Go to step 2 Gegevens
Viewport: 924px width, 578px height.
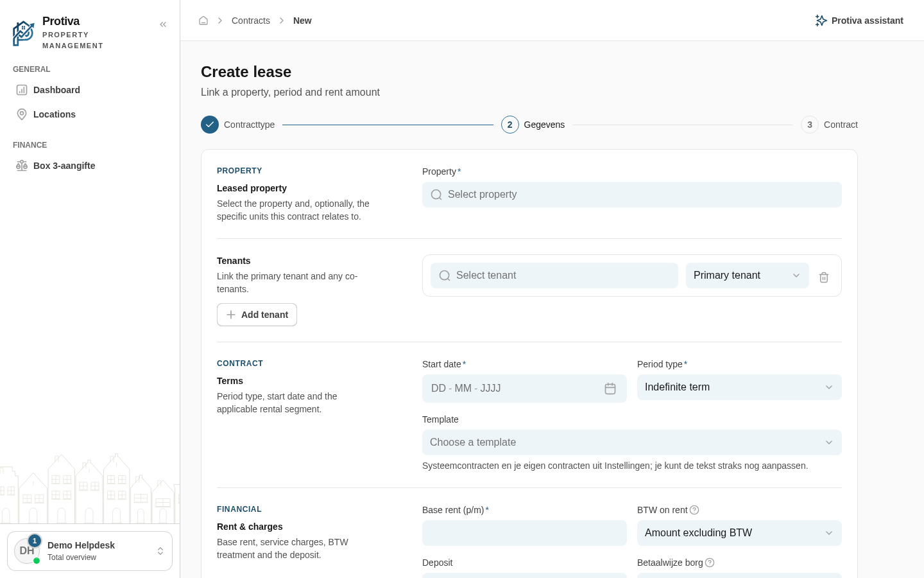pyautogui.click(x=533, y=125)
